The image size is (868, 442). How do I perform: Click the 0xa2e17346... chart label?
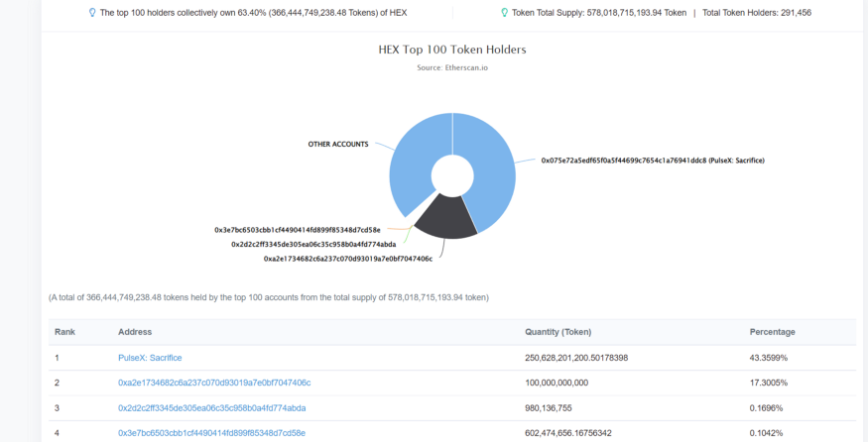(x=348, y=259)
